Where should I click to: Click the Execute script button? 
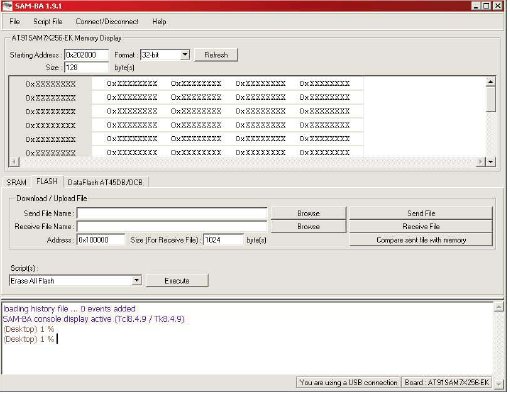[177, 281]
